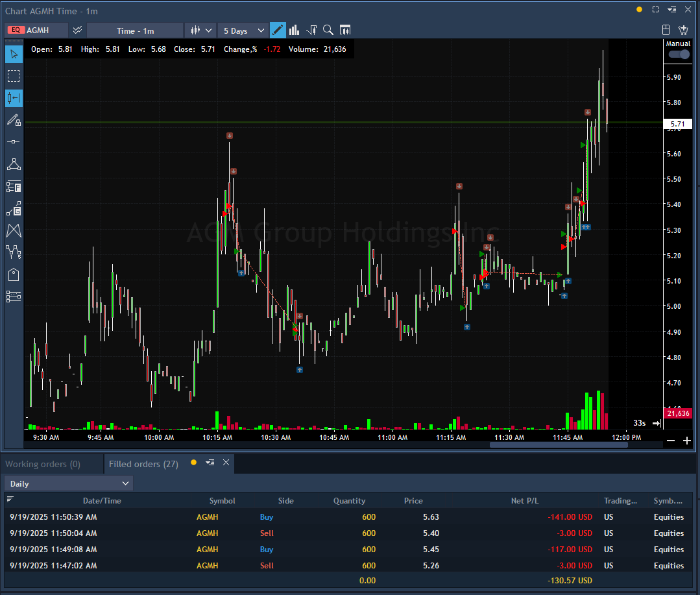Image resolution: width=700 pixels, height=595 pixels.
Task: Click the 5.63 price cell
Action: pos(431,517)
